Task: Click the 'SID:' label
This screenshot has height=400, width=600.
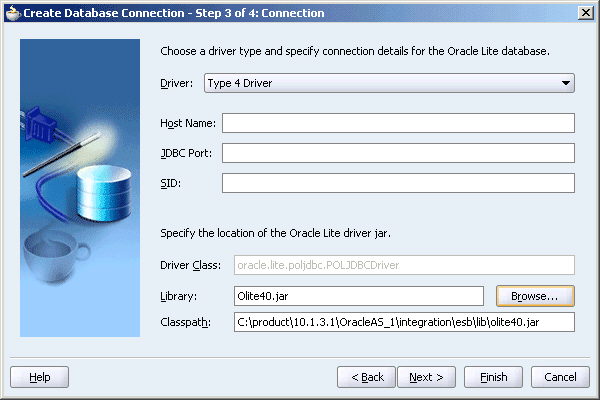Action: point(170,183)
